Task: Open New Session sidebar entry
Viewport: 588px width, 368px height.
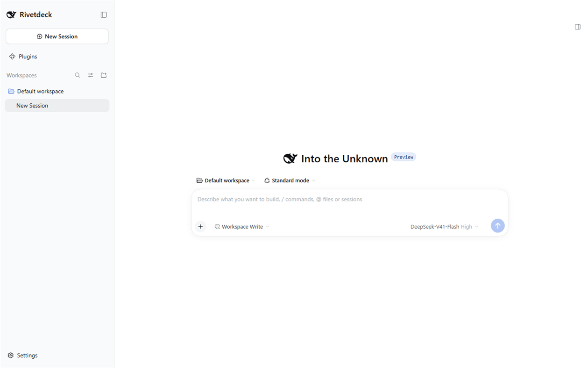Action: (x=57, y=106)
